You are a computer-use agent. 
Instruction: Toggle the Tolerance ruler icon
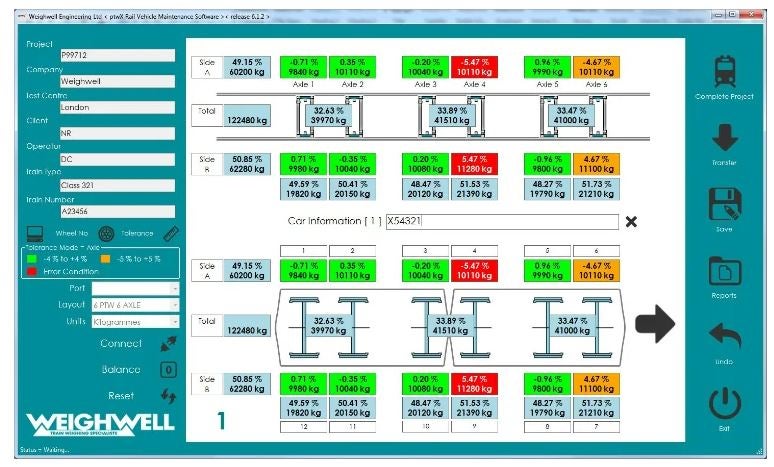pyautogui.click(x=170, y=233)
